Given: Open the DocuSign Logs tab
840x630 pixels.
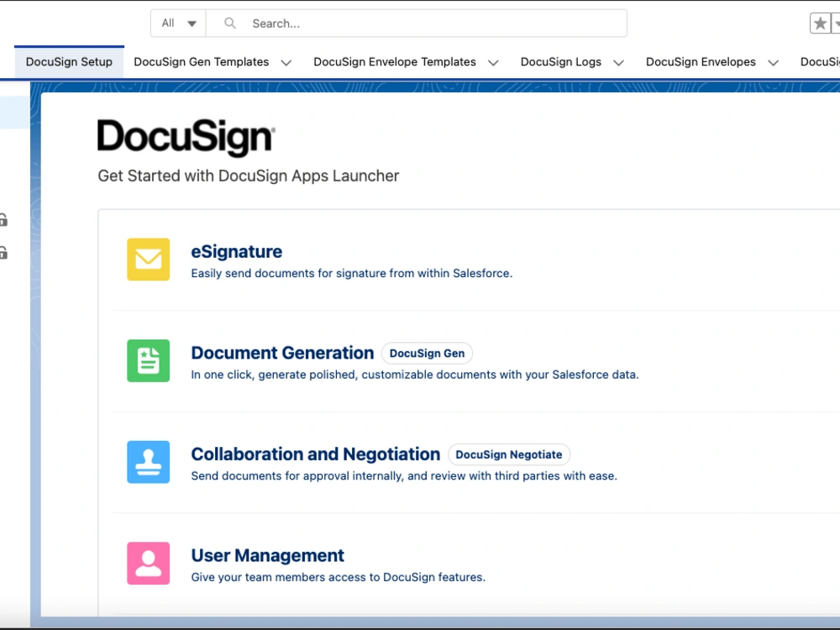Looking at the screenshot, I should (x=560, y=61).
